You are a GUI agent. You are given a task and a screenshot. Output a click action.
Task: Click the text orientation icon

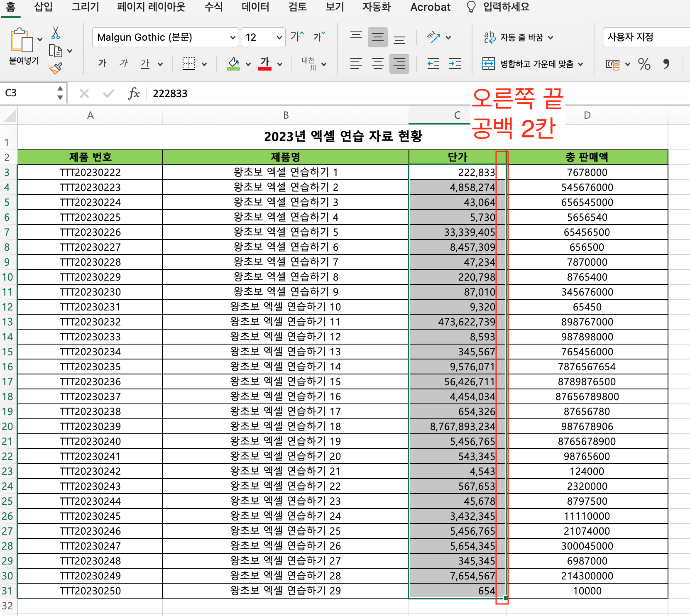pyautogui.click(x=433, y=37)
